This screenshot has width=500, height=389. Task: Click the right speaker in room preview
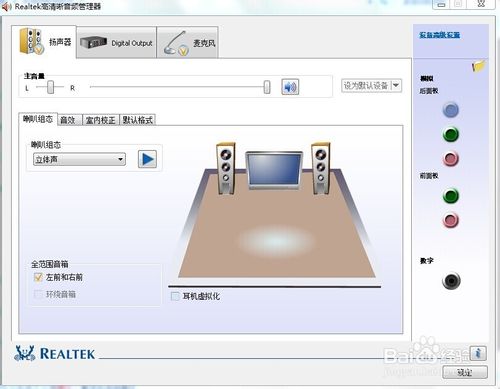(x=321, y=168)
